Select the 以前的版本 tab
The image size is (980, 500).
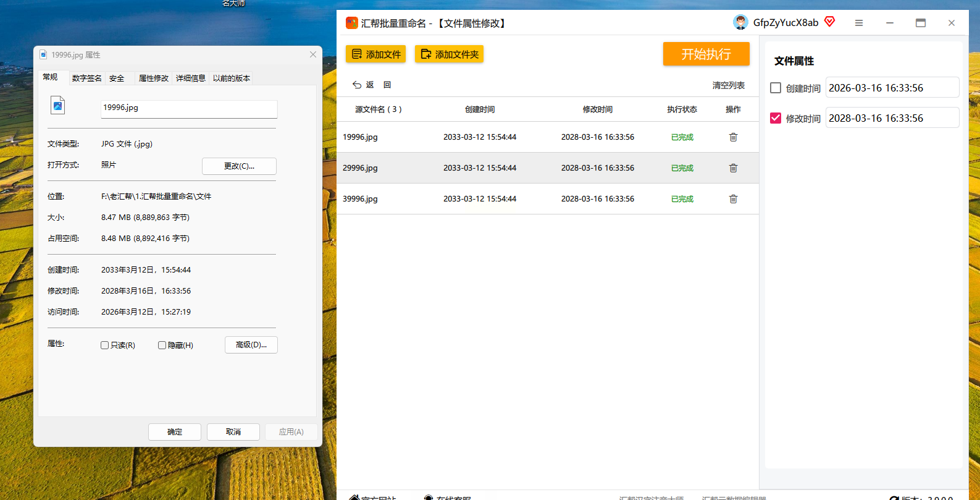(x=231, y=78)
